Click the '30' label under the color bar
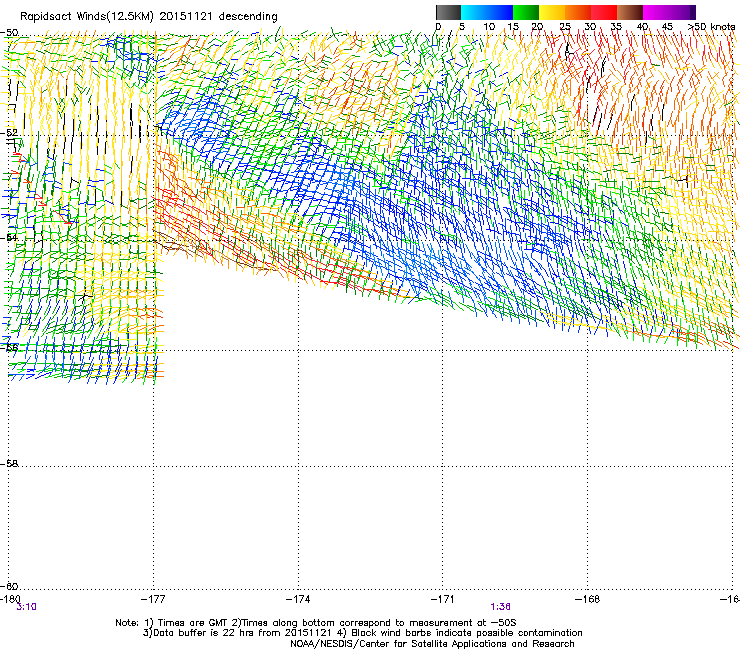The image size is (740, 650). [x=590, y=27]
